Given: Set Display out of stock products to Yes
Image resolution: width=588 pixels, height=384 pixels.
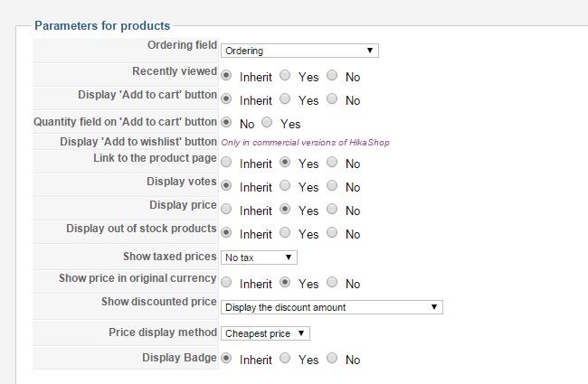Looking at the screenshot, I should click(x=285, y=234).
